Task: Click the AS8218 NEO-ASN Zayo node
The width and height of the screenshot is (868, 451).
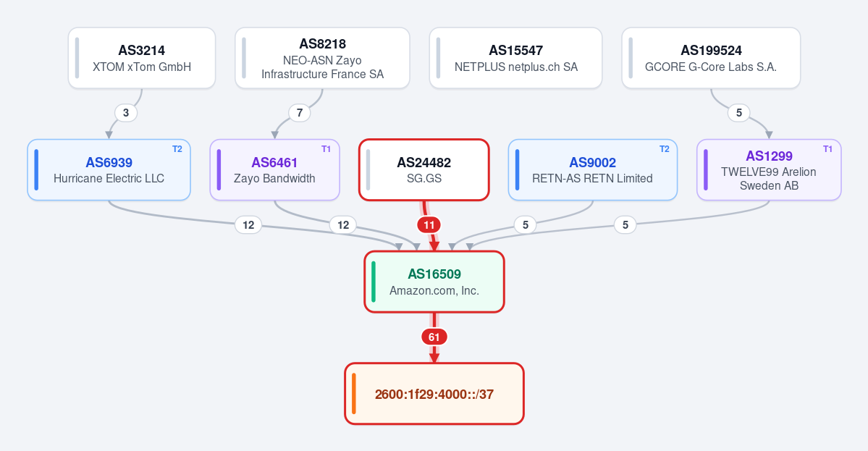Action: [322, 58]
